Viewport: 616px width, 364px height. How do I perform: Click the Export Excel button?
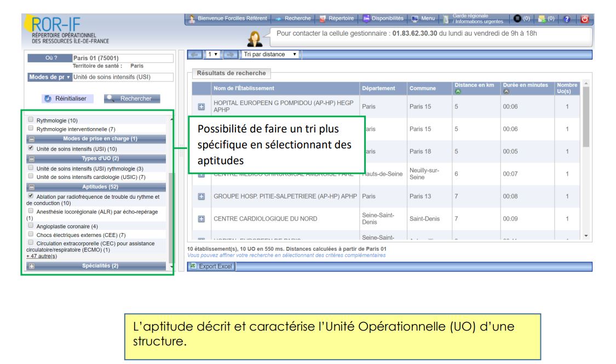point(211,267)
